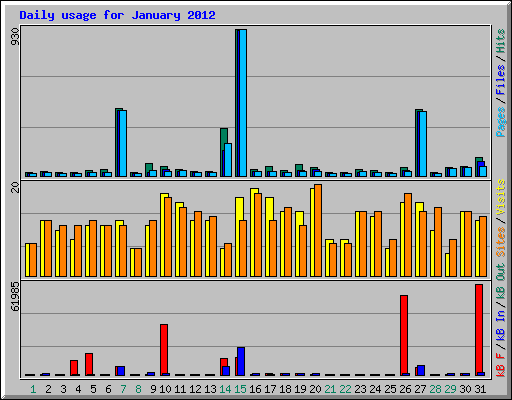Screen dimensions: 512x400
Task: Click green day label "7" on the x-axis
Action: click(x=123, y=389)
